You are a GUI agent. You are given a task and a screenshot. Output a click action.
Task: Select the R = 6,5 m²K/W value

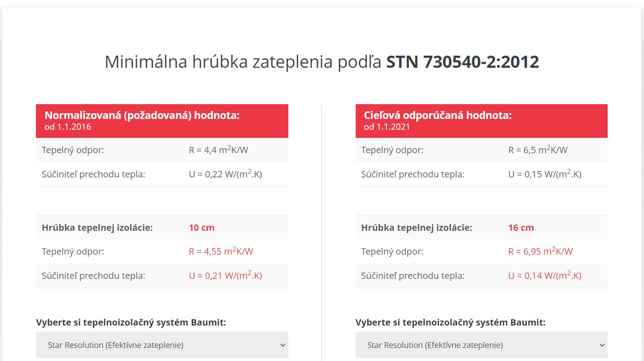538,150
